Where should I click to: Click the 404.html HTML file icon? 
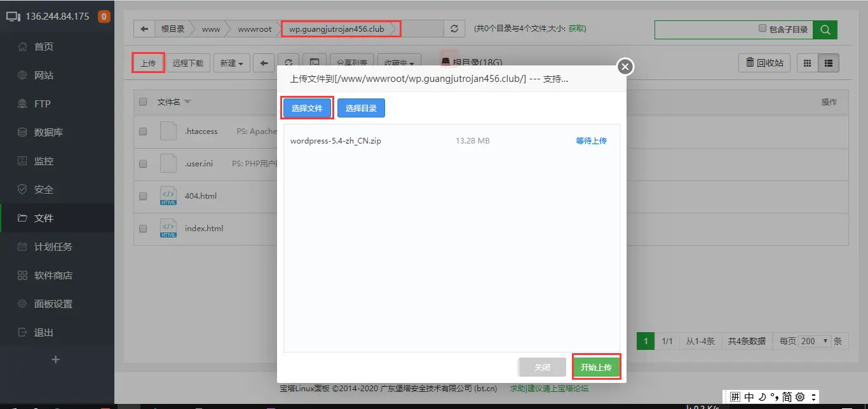[168, 196]
